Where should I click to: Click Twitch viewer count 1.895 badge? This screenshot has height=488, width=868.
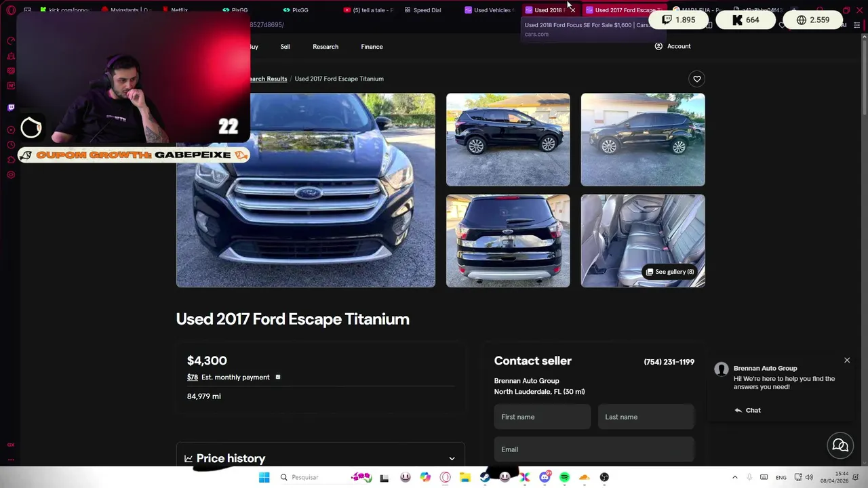pos(679,20)
